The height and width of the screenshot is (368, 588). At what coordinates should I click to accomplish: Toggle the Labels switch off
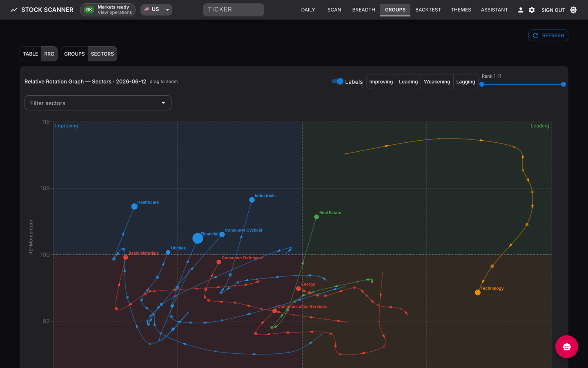pyautogui.click(x=338, y=81)
